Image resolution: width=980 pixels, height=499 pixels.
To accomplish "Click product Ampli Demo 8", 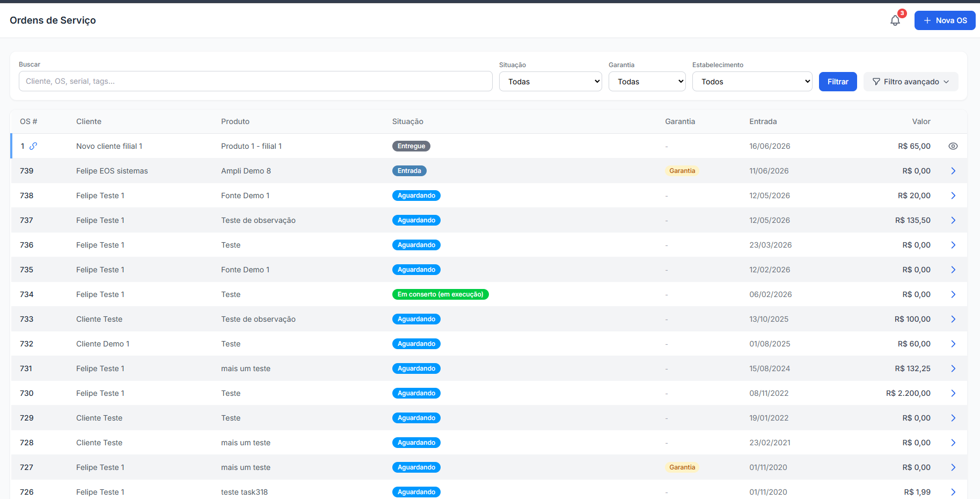I will tap(246, 171).
